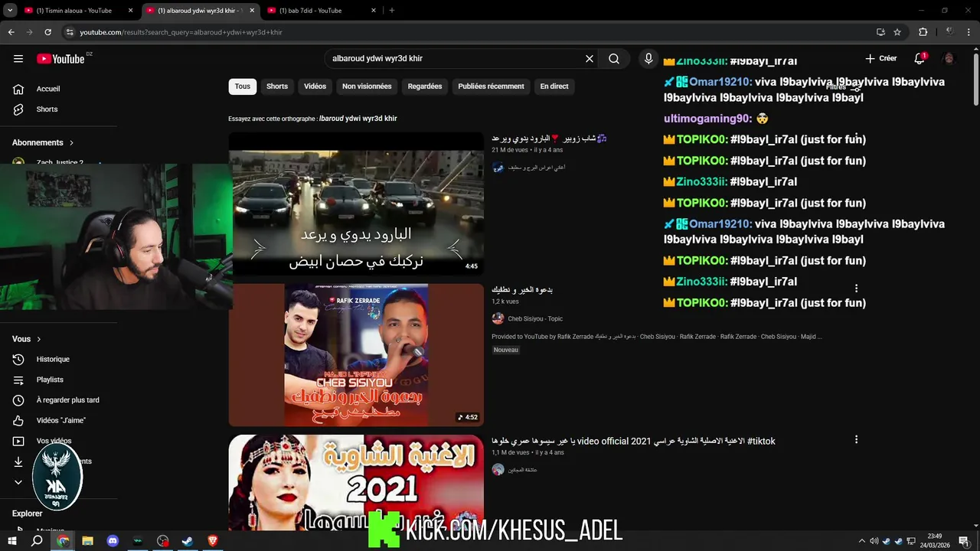Viewport: 980px width, 551px height.
Task: Open Playlists in the sidebar
Action: [50, 380]
